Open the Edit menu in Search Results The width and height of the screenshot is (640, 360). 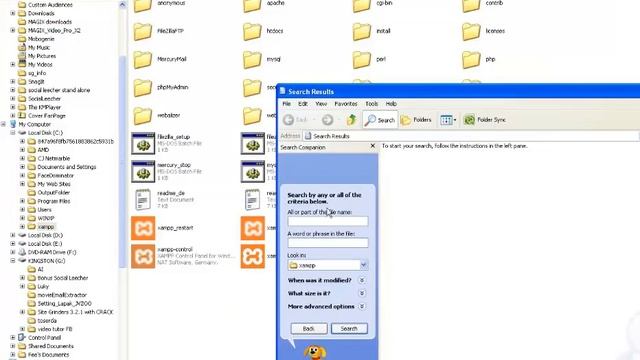coord(302,104)
